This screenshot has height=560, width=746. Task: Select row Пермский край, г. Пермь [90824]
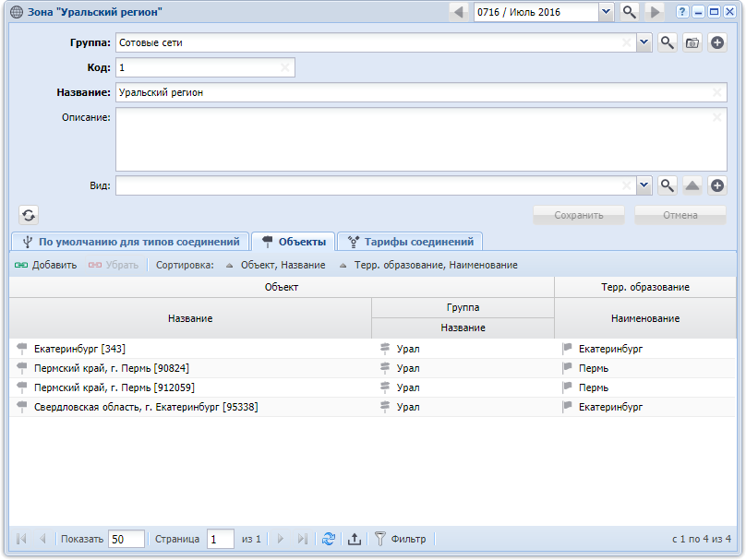click(x=372, y=368)
